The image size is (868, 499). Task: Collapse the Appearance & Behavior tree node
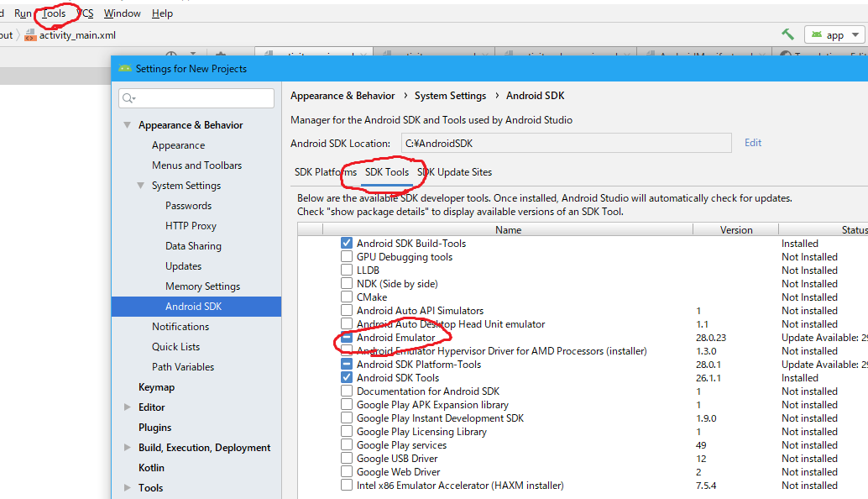tap(128, 125)
